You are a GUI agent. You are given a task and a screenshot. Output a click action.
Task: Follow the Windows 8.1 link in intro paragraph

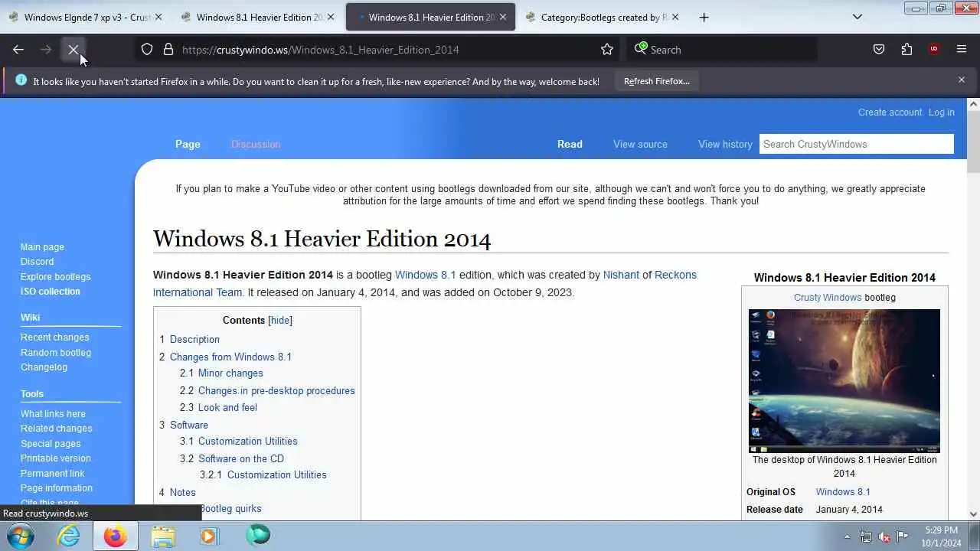tap(425, 275)
